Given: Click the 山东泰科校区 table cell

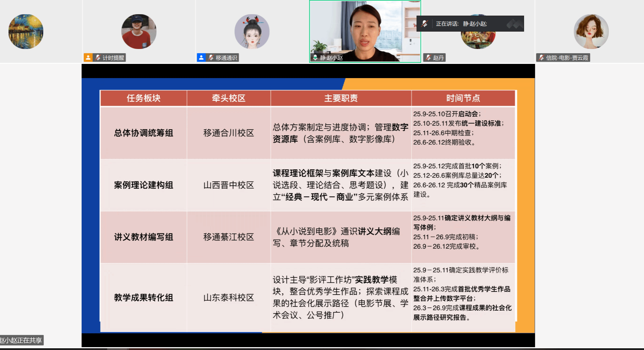Looking at the screenshot, I should 229,297.
